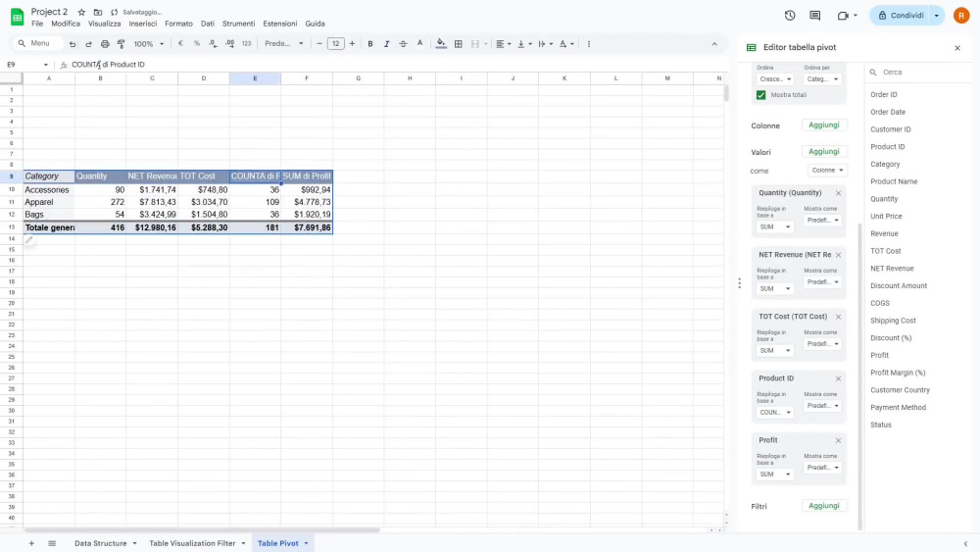This screenshot has width=980, height=552.
Task: Collapse the toolbar with the up chevron
Action: (714, 44)
